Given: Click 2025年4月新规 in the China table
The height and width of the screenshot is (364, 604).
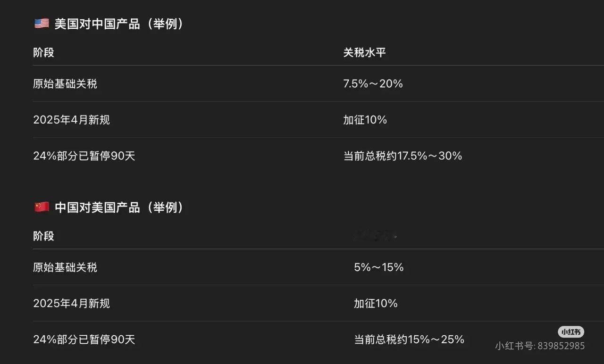Looking at the screenshot, I should (x=72, y=303).
